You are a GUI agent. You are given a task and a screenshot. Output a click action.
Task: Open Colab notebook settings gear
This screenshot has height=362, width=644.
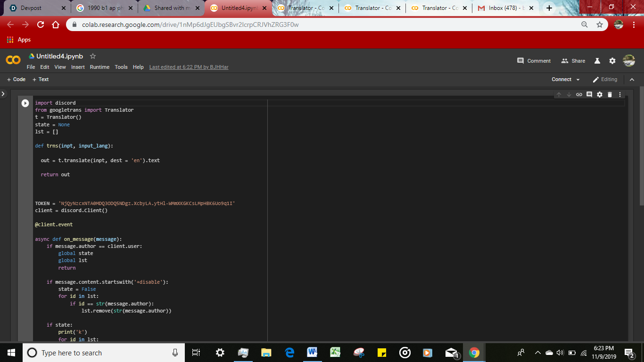(612, 61)
